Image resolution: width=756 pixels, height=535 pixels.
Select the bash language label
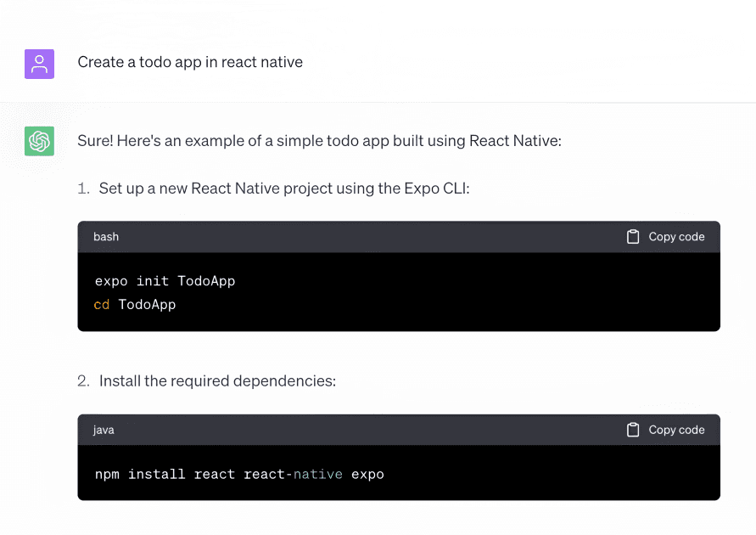[105, 237]
